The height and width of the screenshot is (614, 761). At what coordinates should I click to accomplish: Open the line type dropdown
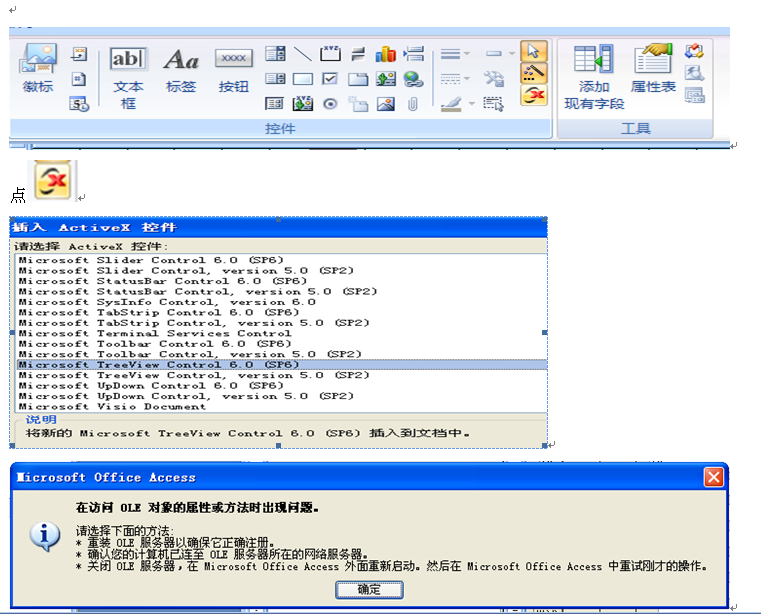click(x=455, y=79)
